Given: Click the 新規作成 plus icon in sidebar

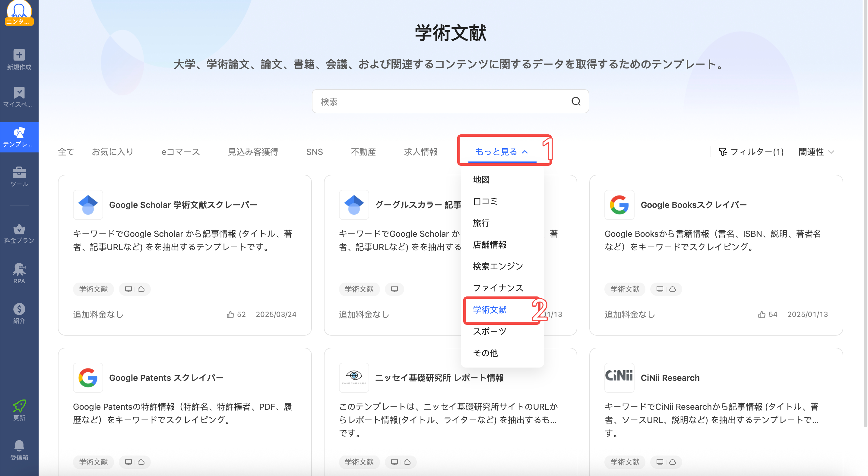Looking at the screenshot, I should coord(19,55).
